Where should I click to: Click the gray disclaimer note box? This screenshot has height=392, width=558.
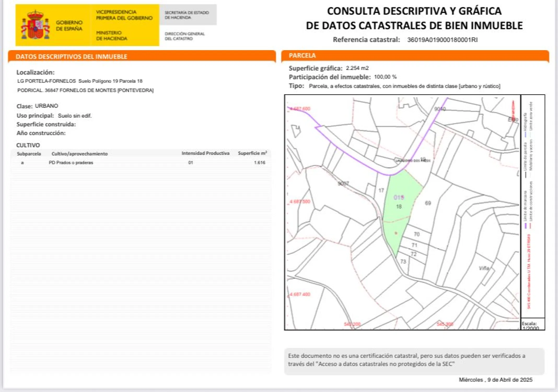pos(414,361)
